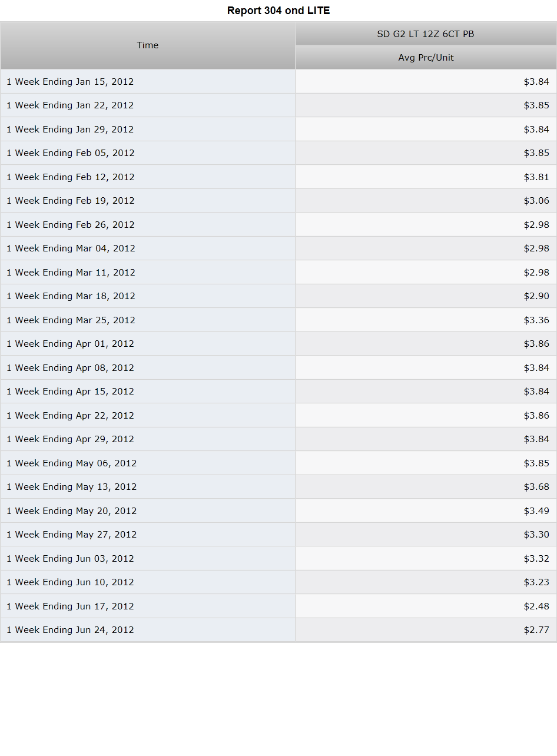Image resolution: width=557 pixels, height=756 pixels.
Task: Click the Time column header
Action: (148, 45)
